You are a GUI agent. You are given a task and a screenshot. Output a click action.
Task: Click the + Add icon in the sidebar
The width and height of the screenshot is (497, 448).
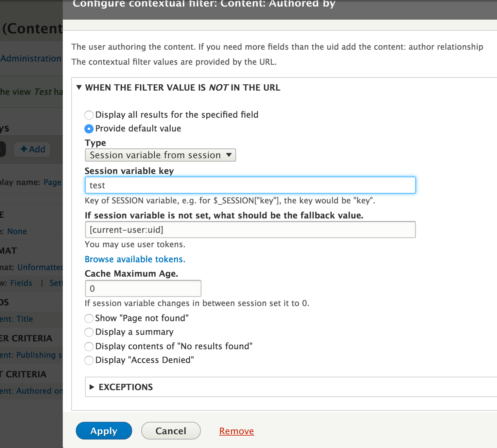(31, 149)
